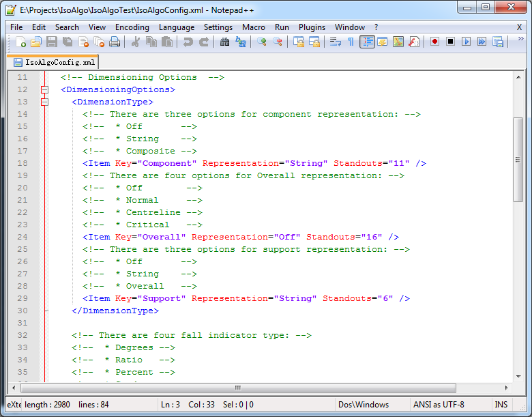Toggle word wrap in toolbar
Screen dimensions: 532x417
click(x=336, y=42)
